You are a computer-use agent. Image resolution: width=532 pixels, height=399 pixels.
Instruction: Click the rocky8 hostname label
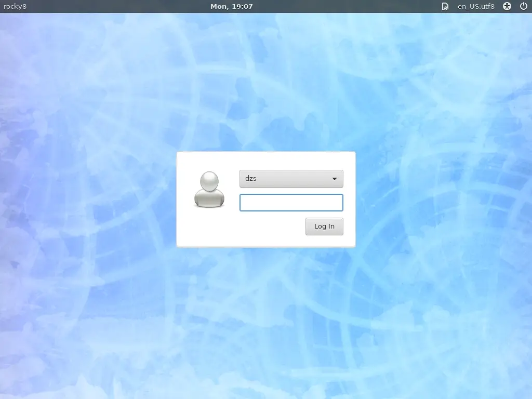15,6
